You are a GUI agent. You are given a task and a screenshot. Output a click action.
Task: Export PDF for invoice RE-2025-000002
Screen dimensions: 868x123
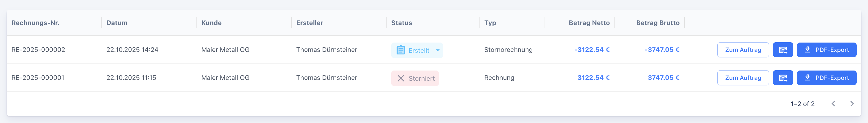click(826, 50)
